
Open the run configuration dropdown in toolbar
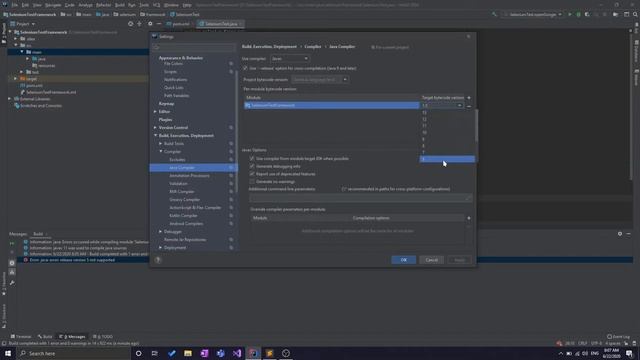pos(533,14)
